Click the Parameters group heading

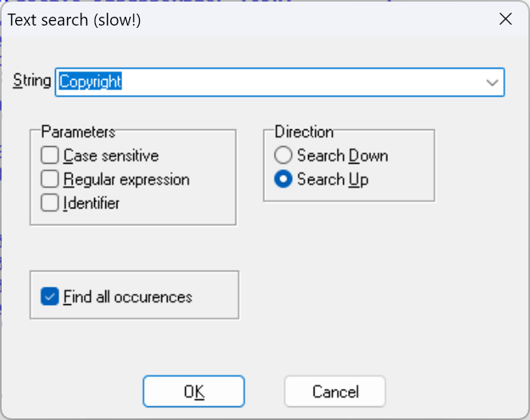[x=78, y=132]
